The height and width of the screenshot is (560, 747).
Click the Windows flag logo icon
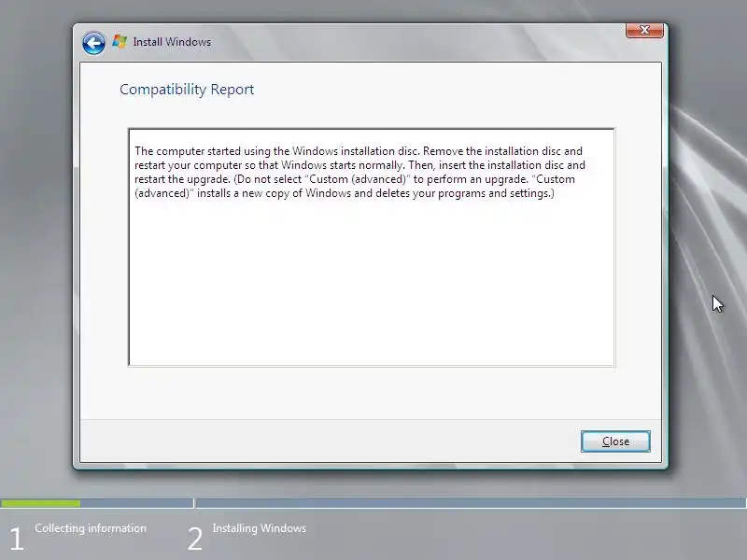pos(120,42)
